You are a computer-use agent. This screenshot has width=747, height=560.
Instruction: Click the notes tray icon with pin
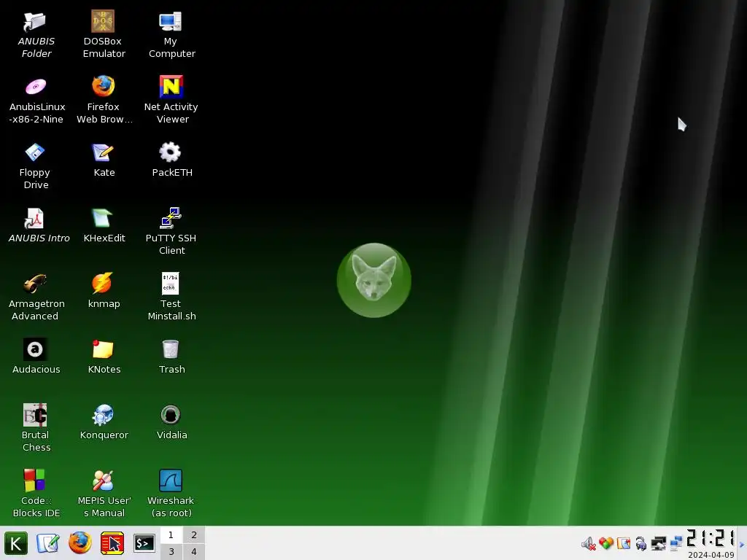coord(623,543)
